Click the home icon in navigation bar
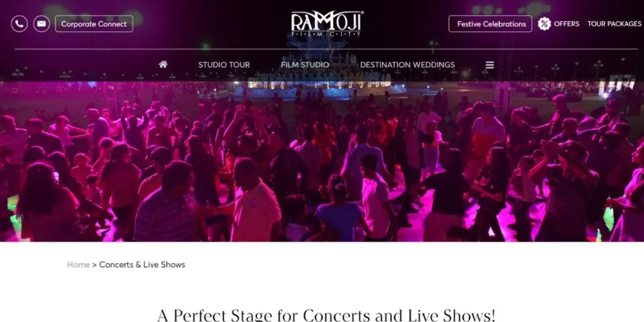 point(163,65)
